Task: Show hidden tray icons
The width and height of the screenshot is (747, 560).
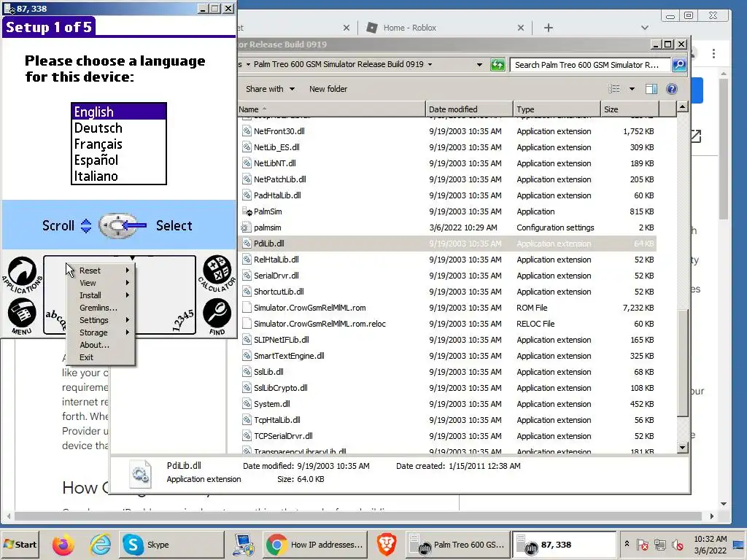Action: click(x=627, y=544)
